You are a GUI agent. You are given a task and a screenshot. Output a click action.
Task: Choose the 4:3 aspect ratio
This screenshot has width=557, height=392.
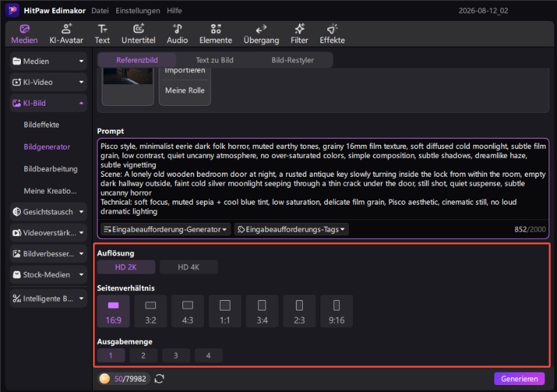(x=187, y=311)
